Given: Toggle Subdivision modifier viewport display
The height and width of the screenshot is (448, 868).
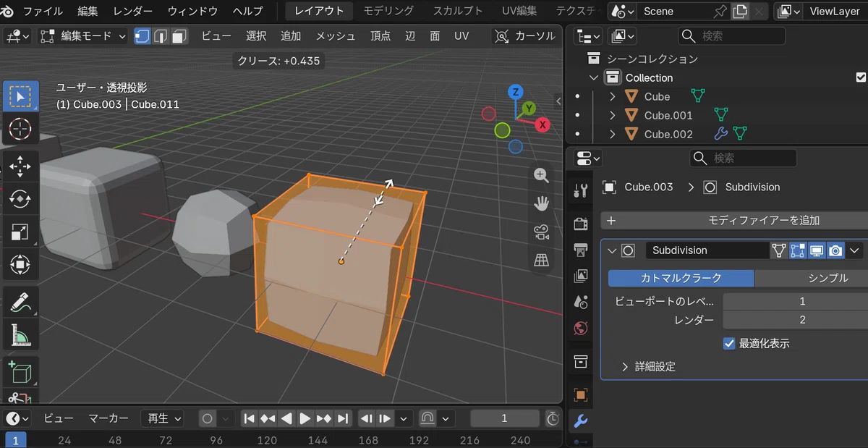Looking at the screenshot, I should 817,250.
